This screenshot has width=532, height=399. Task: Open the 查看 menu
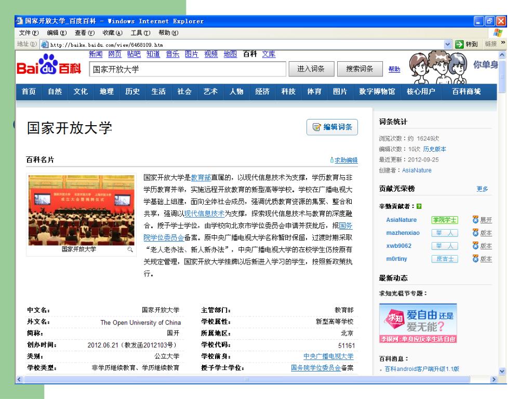point(85,33)
